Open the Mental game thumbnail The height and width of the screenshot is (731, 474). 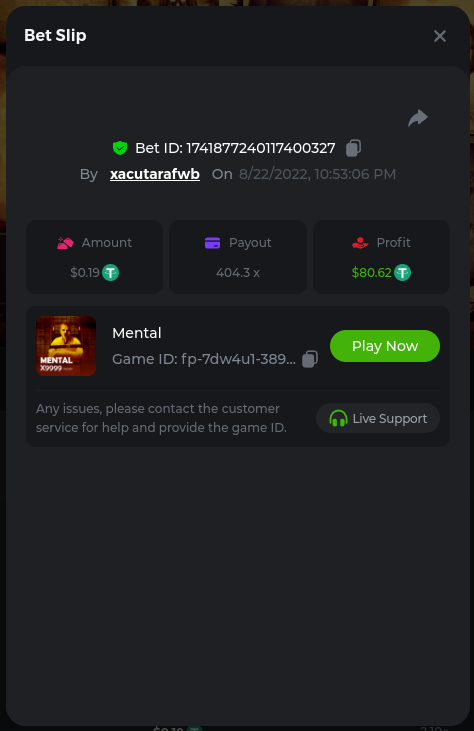click(66, 346)
